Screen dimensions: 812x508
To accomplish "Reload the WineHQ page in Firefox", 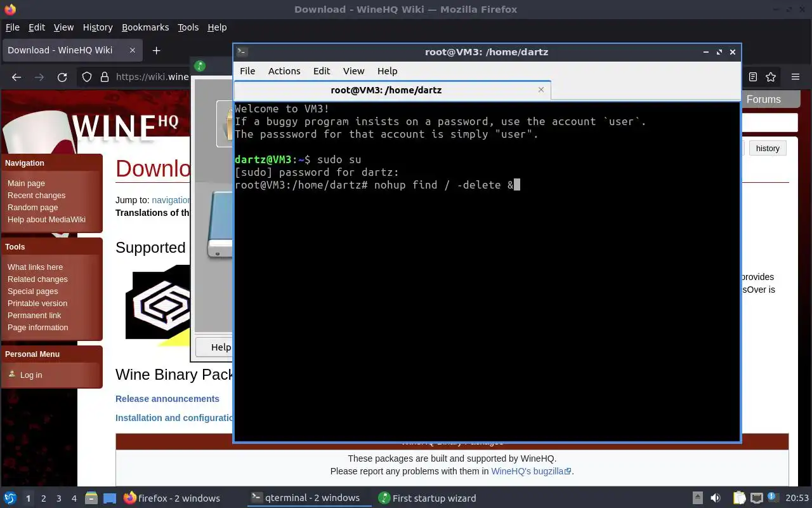I will point(62,77).
